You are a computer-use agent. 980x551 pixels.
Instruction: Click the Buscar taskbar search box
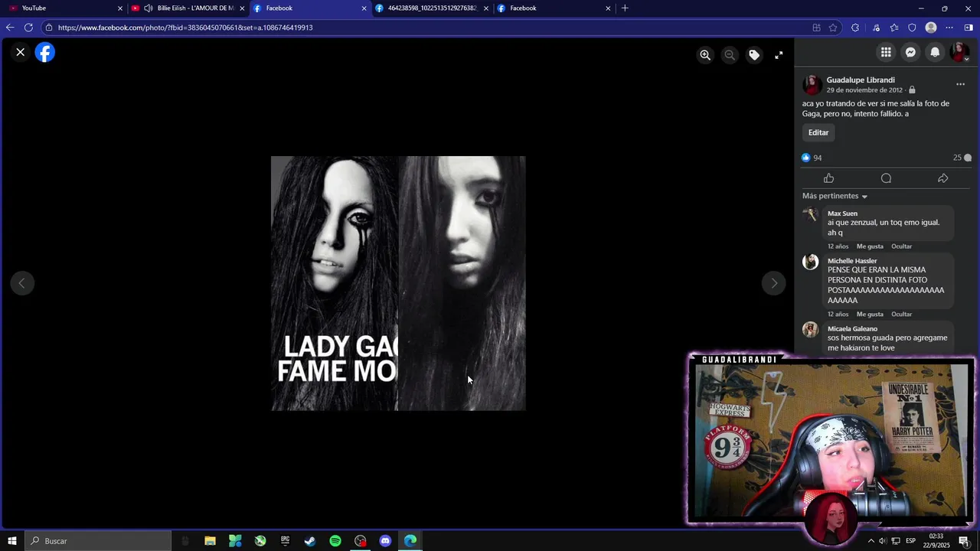pyautogui.click(x=98, y=541)
